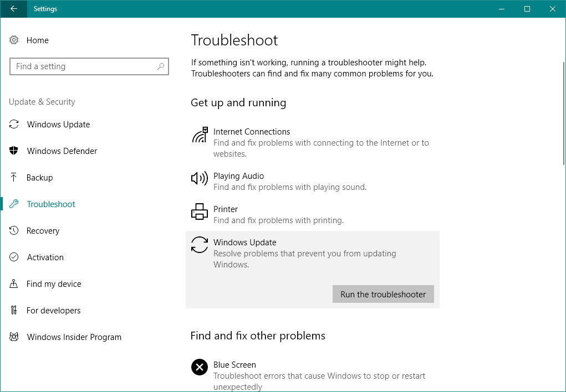The height and width of the screenshot is (392, 566).
Task: Select the Internet Connections troubleshooter
Action: point(313,142)
